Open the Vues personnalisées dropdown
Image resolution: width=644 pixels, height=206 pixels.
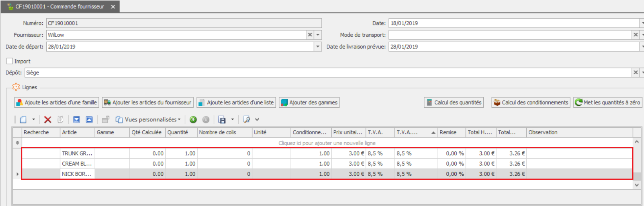[x=149, y=120]
